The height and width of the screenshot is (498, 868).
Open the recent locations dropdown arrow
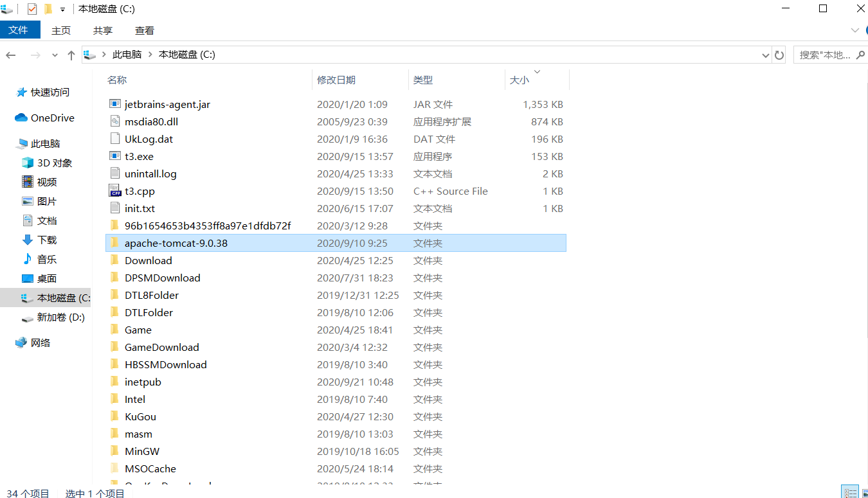tap(55, 56)
